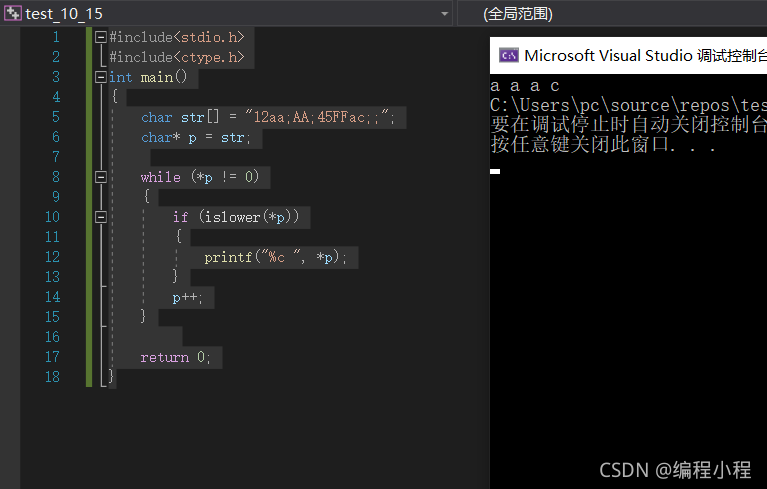Click the 'while (*p != 0)' statement
This screenshot has height=489, width=767.
click(x=200, y=177)
